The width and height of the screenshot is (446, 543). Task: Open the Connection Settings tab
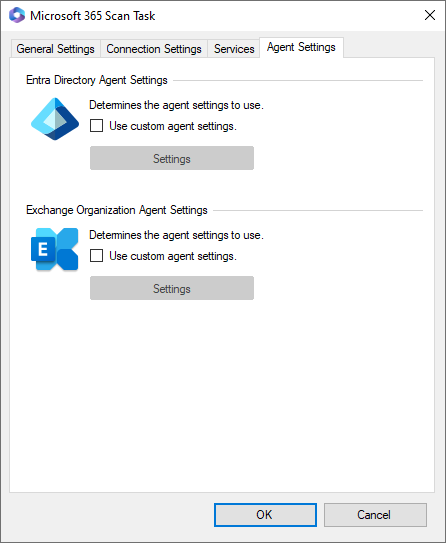click(x=154, y=49)
